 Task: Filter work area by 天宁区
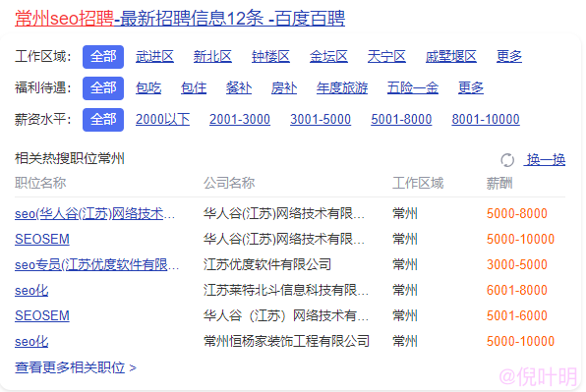[386, 57]
